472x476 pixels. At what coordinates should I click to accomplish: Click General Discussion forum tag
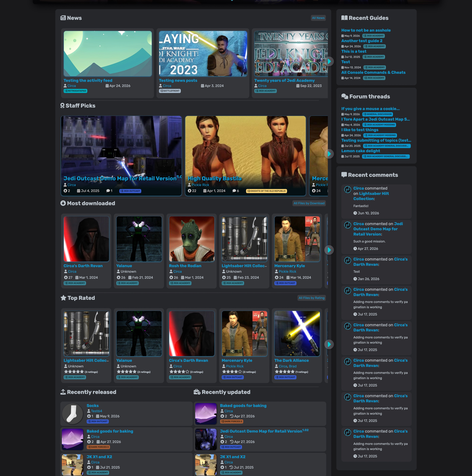tap(377, 114)
